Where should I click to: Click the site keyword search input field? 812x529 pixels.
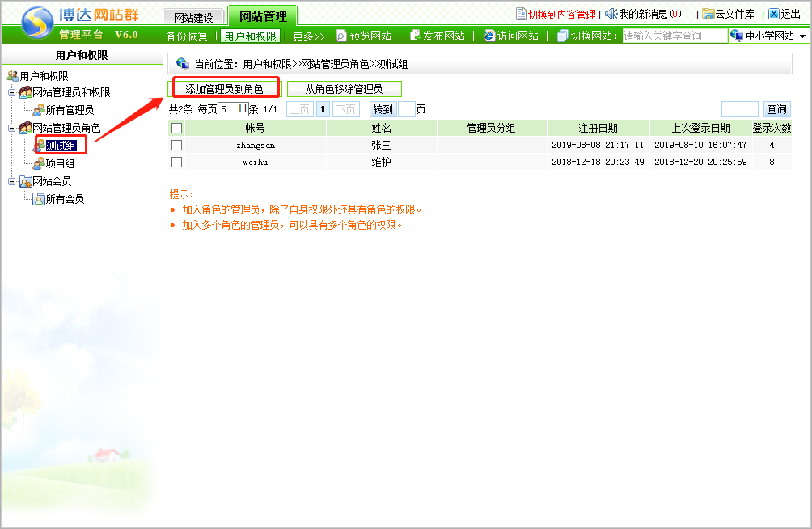pos(674,36)
